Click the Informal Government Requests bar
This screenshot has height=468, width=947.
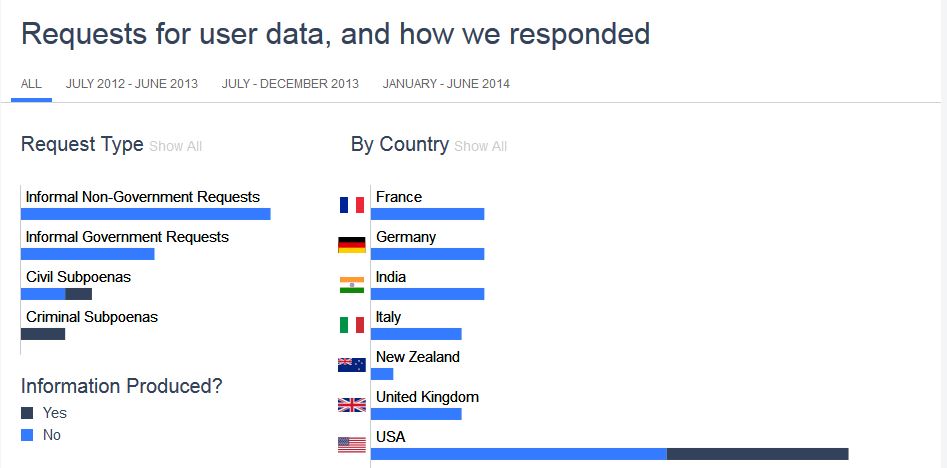tap(88, 254)
